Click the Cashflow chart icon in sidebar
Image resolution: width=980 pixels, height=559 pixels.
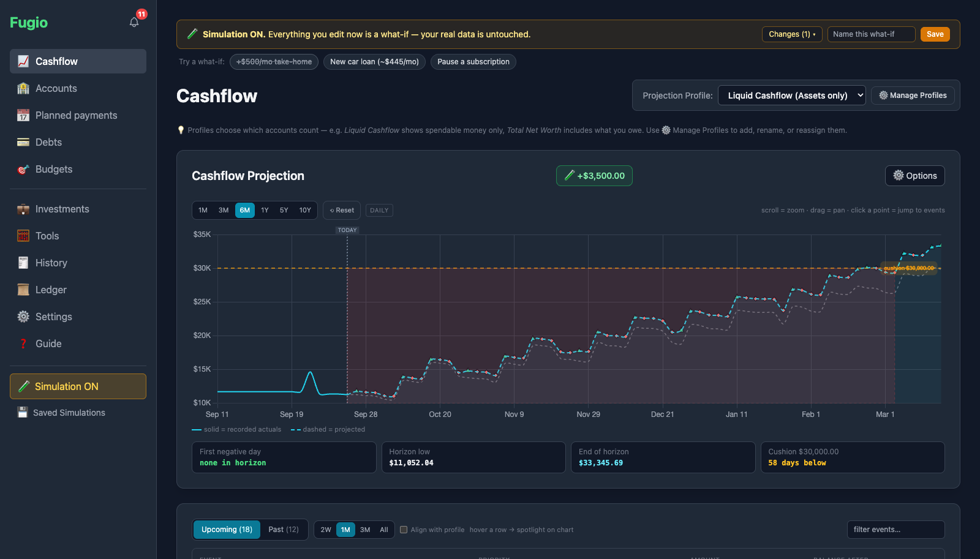point(23,61)
